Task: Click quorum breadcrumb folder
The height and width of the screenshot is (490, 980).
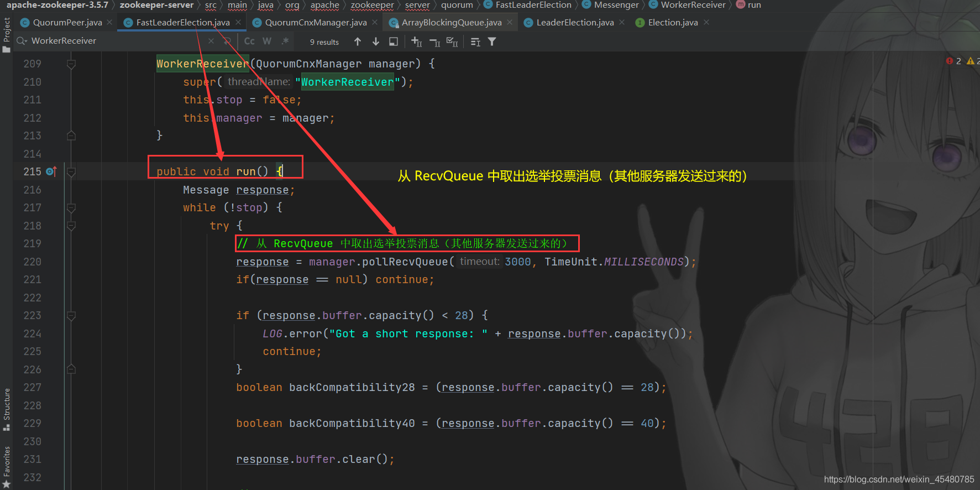Action: coord(457,5)
